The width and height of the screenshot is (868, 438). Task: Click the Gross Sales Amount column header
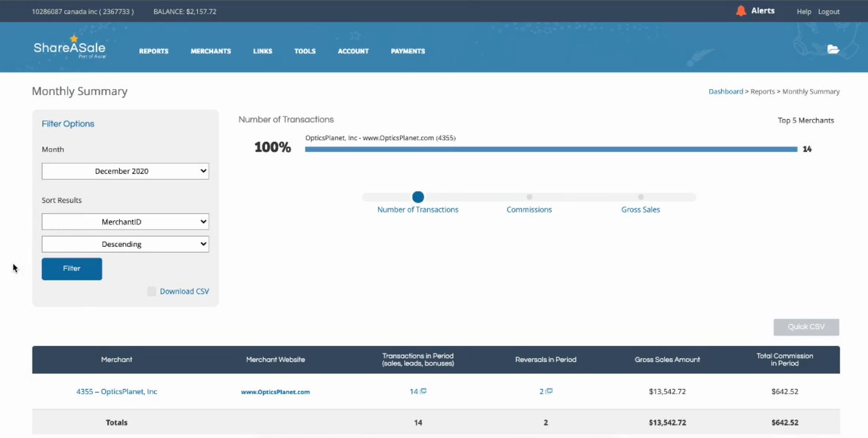668,359
